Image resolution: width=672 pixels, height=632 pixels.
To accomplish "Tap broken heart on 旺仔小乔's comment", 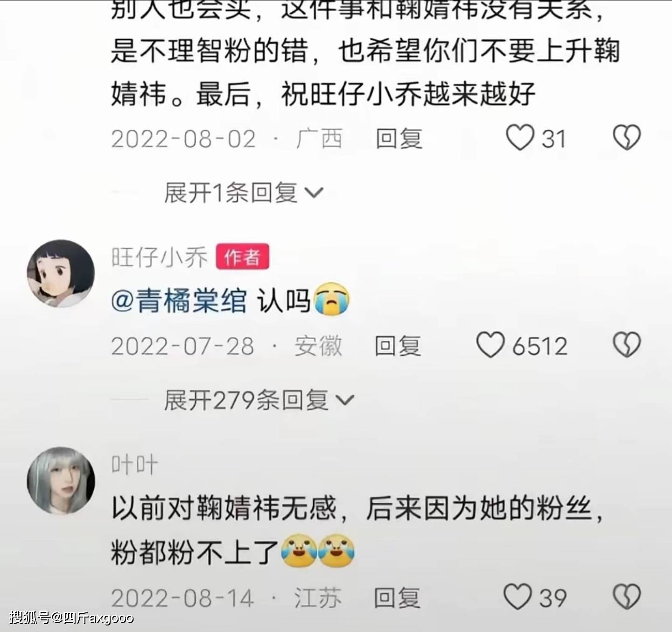I will point(627,345).
